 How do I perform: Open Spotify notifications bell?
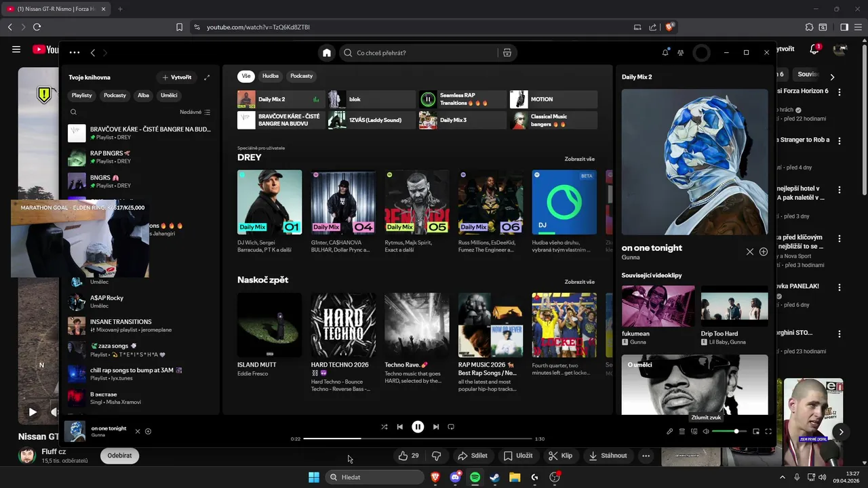click(665, 53)
